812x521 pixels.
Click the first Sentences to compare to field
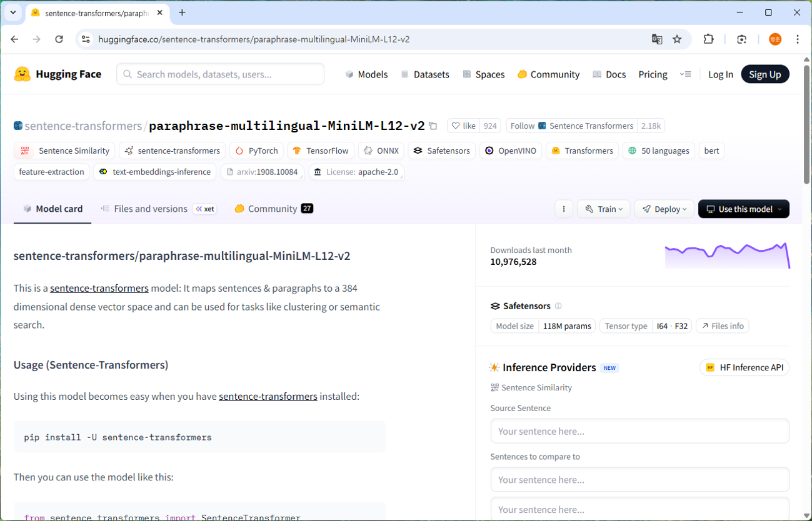(x=640, y=480)
